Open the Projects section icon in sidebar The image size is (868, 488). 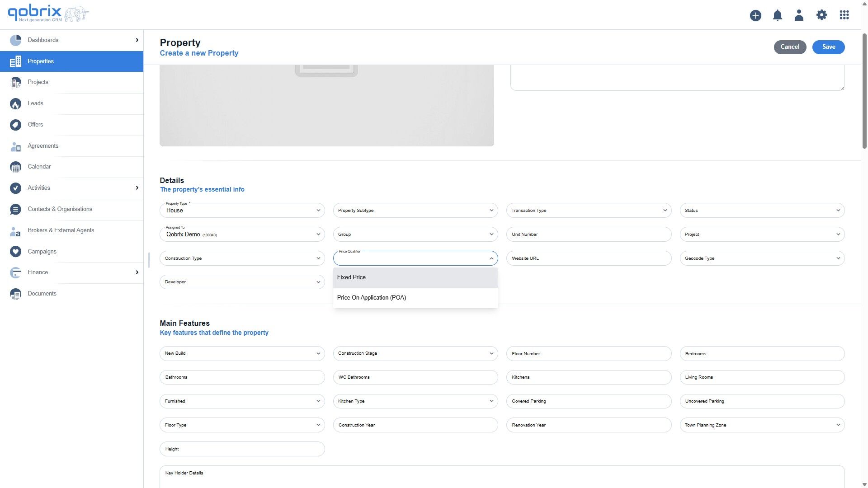click(x=16, y=82)
